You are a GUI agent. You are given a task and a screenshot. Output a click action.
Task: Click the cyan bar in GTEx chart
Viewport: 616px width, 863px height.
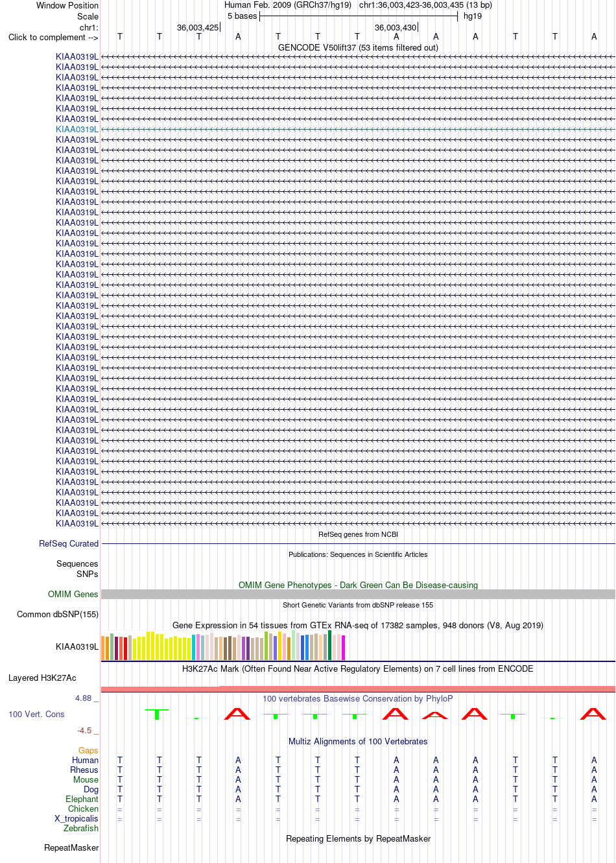coord(194,648)
